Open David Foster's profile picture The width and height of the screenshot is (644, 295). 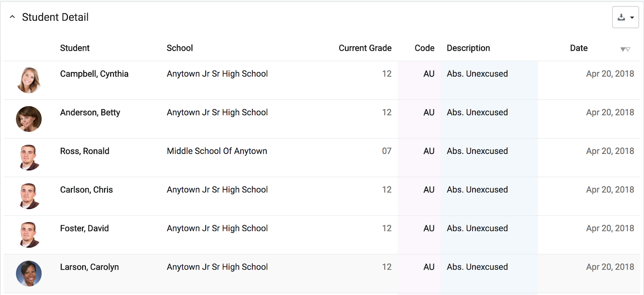29,235
